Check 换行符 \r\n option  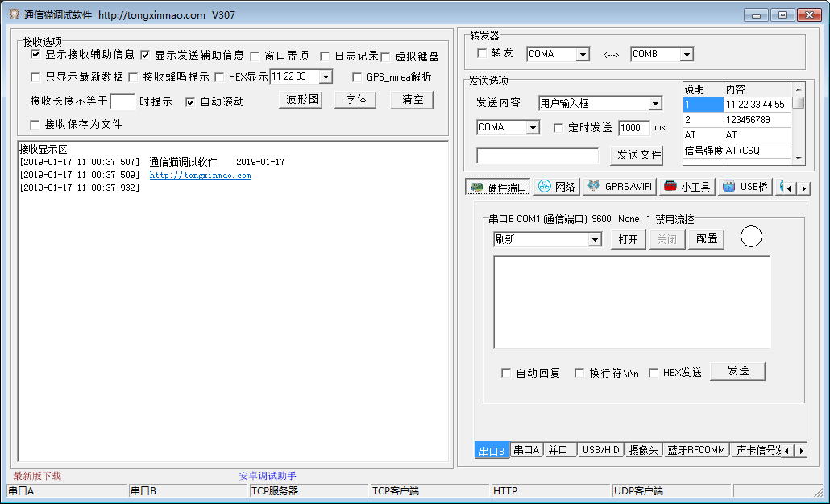click(x=579, y=374)
